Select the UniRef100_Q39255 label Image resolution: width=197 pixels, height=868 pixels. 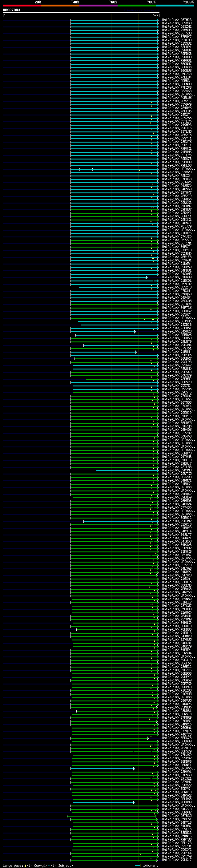coord(176,118)
